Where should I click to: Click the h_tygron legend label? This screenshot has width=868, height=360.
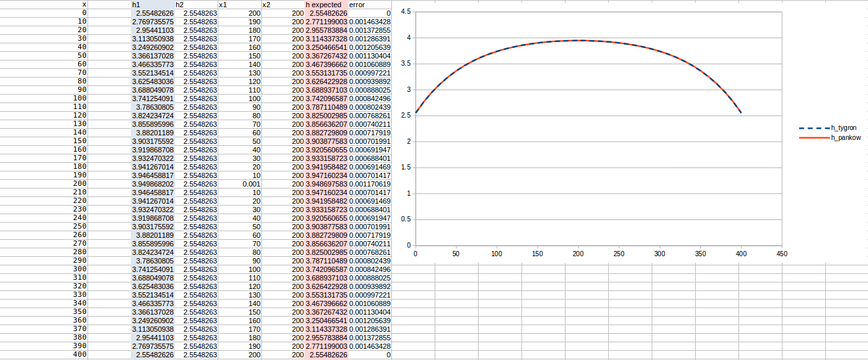click(844, 127)
